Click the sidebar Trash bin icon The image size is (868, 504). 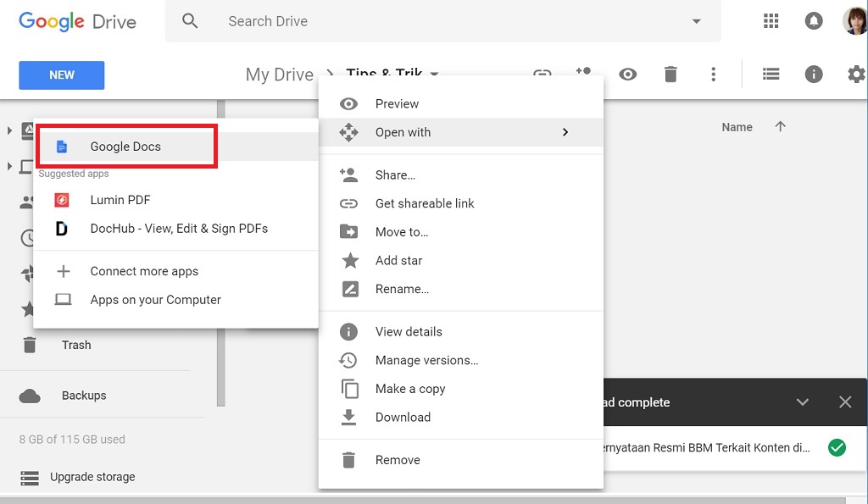coord(30,346)
